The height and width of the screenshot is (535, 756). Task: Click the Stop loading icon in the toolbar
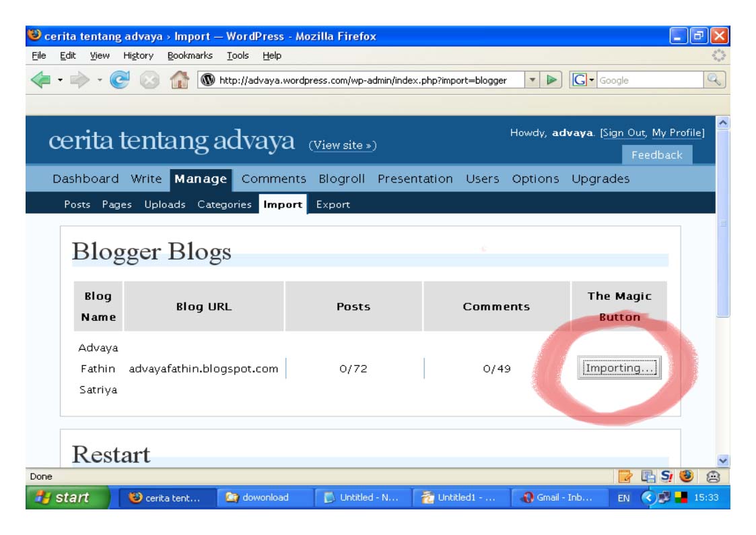point(149,80)
